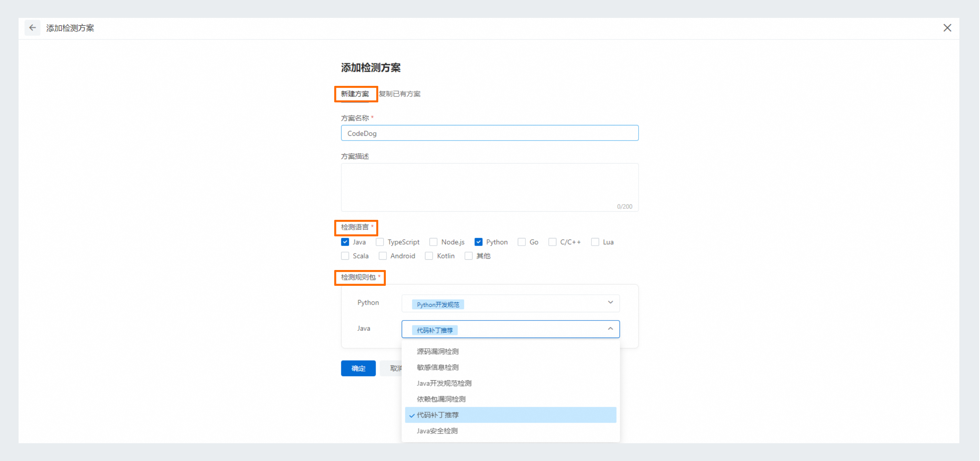Viewport: 980px width, 461px height.
Task: Expand the Python rule package dropdown
Action: point(610,303)
